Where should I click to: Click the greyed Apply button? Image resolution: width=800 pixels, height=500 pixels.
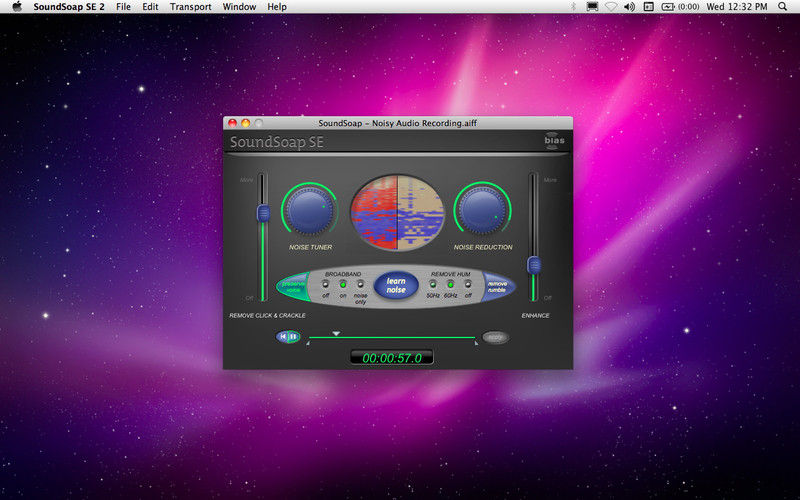(495, 337)
